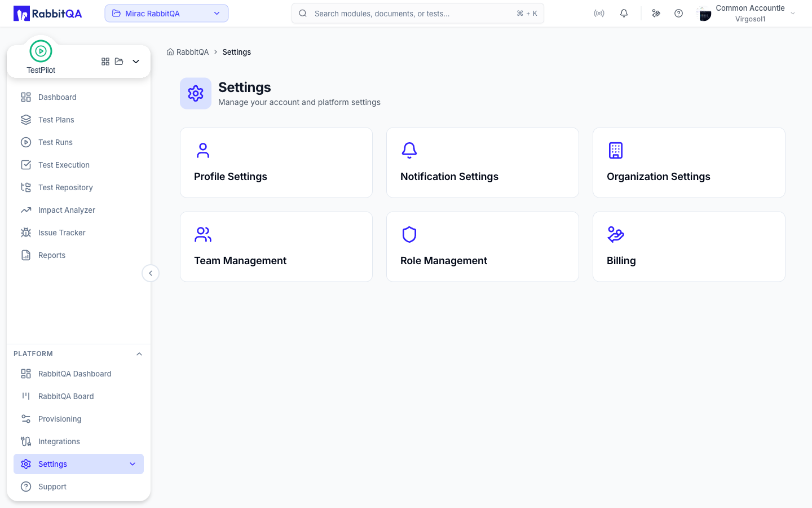
Task: Click the Common Accountle avatar image
Action: coord(704,14)
